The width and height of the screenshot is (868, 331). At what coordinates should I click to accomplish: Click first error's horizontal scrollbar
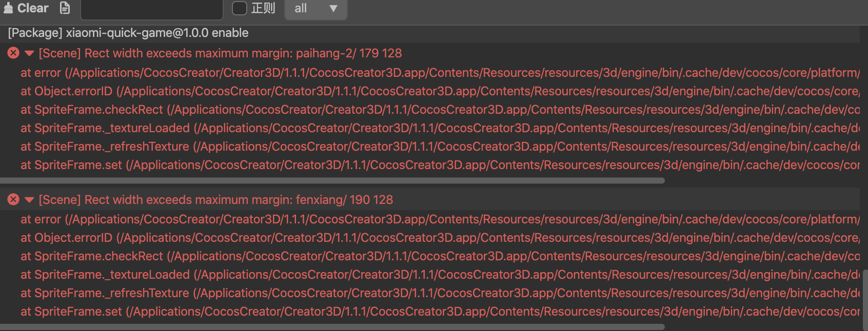click(x=332, y=180)
